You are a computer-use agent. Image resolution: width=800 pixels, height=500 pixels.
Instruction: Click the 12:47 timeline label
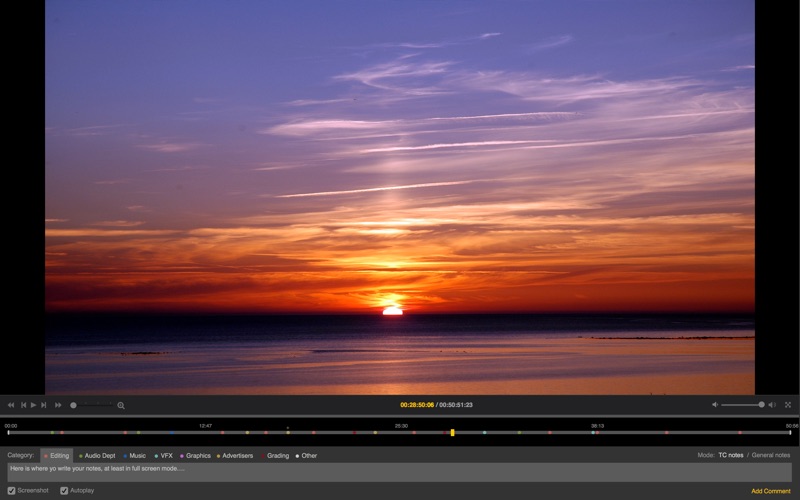pos(205,426)
